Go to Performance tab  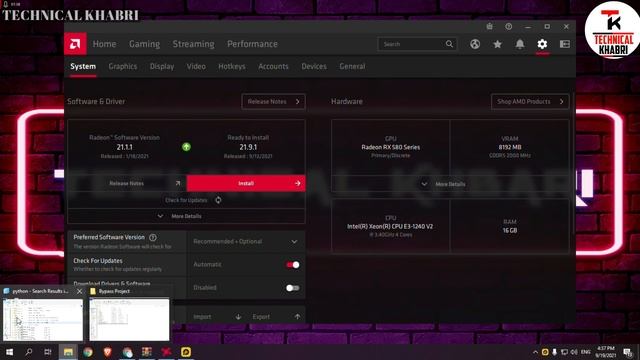[252, 44]
